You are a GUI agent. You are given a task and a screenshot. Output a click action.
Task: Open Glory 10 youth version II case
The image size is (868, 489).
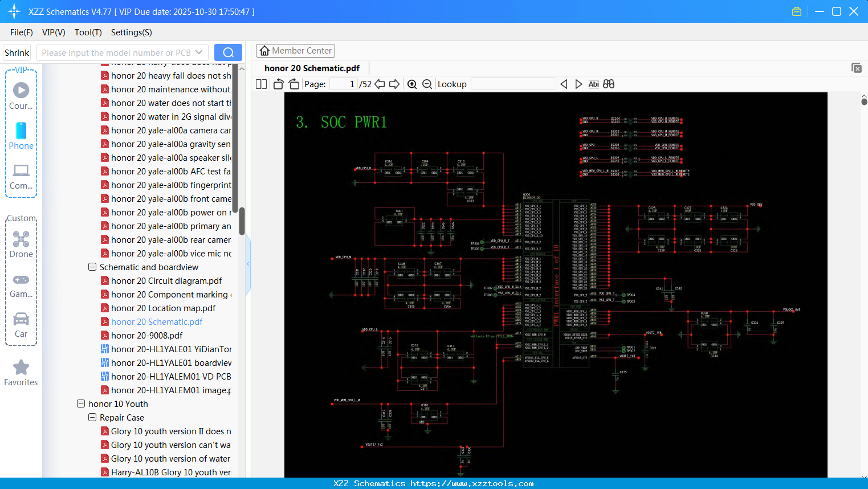pyautogui.click(x=166, y=431)
